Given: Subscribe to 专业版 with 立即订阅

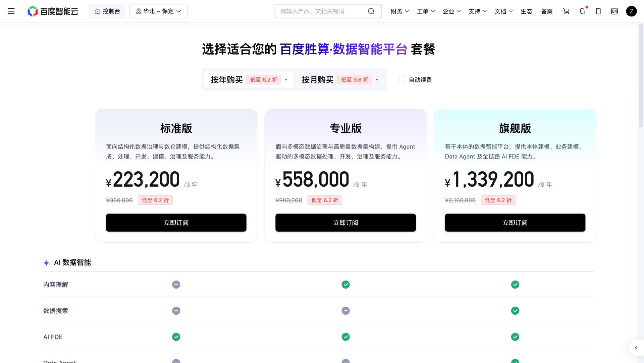Looking at the screenshot, I should pos(345,223).
